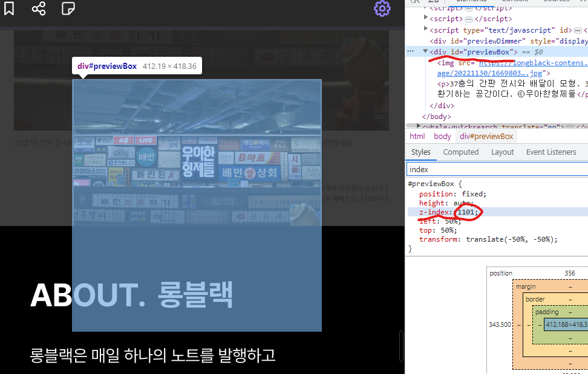Edit the translate(-50%, -50%) value

tap(509, 239)
